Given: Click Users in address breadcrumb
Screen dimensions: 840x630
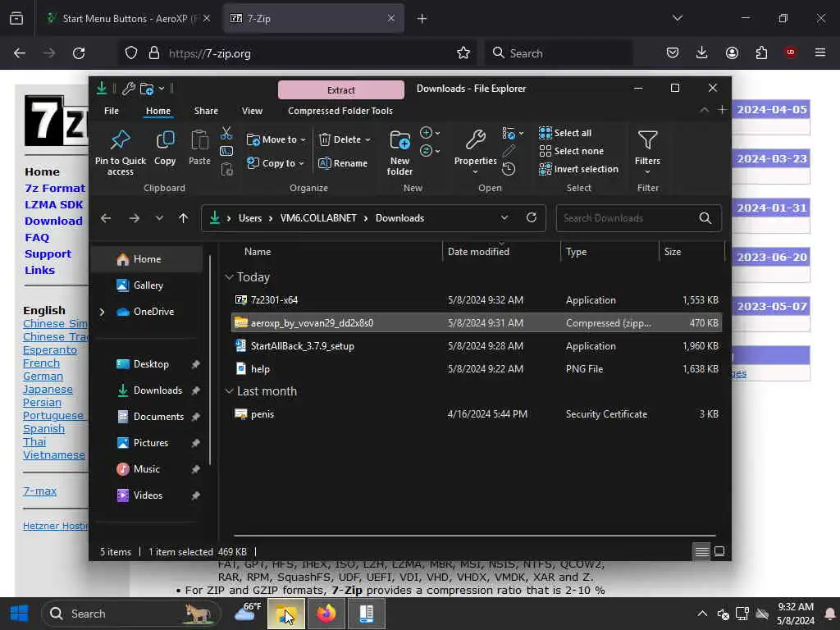Looking at the screenshot, I should tap(250, 218).
